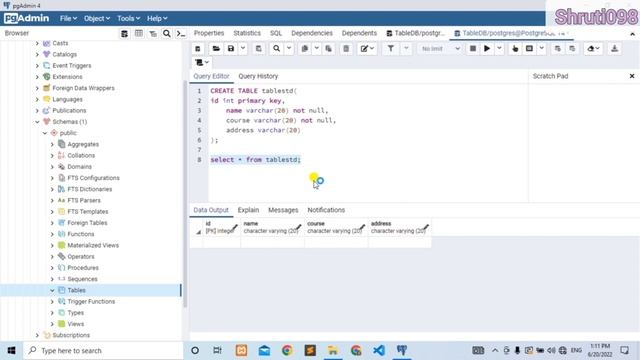The height and width of the screenshot is (360, 640).
Task: Open the explain options dropdown arrow
Action: tap(542, 49)
